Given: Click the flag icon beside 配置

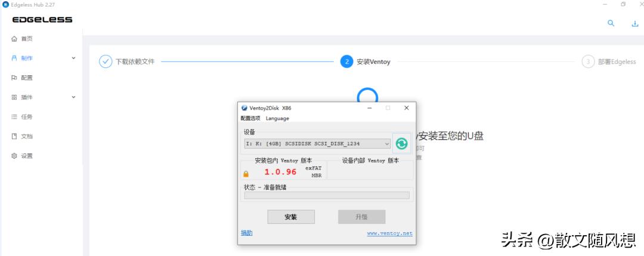Looking at the screenshot, I should point(14,78).
